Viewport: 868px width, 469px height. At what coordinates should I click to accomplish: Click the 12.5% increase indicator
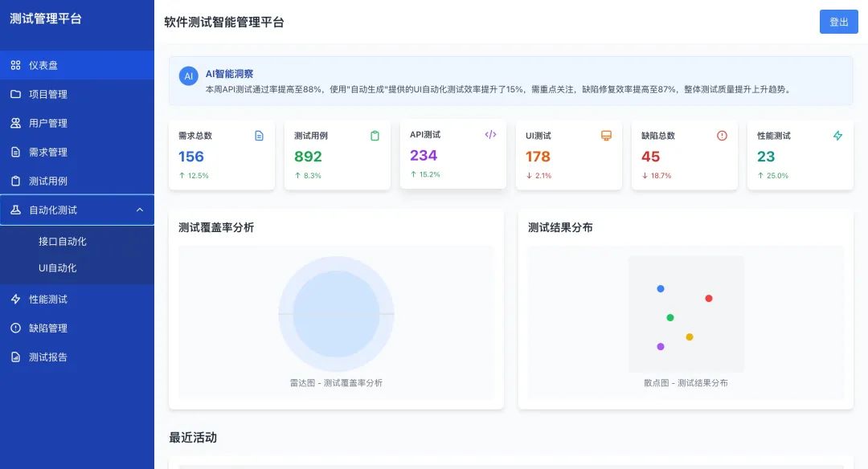pos(194,175)
